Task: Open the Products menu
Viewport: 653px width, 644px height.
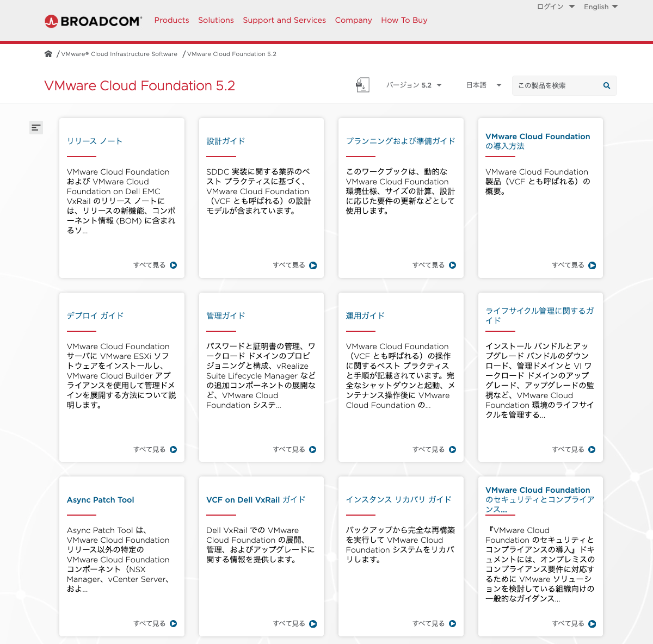Action: click(172, 20)
